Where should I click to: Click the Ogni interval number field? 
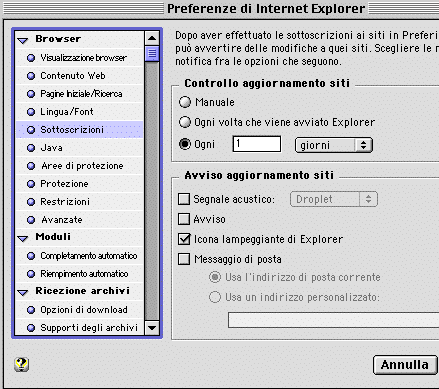(x=257, y=144)
